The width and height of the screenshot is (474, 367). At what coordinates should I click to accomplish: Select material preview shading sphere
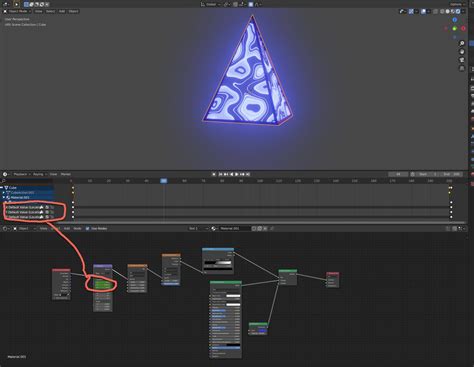pos(453,11)
